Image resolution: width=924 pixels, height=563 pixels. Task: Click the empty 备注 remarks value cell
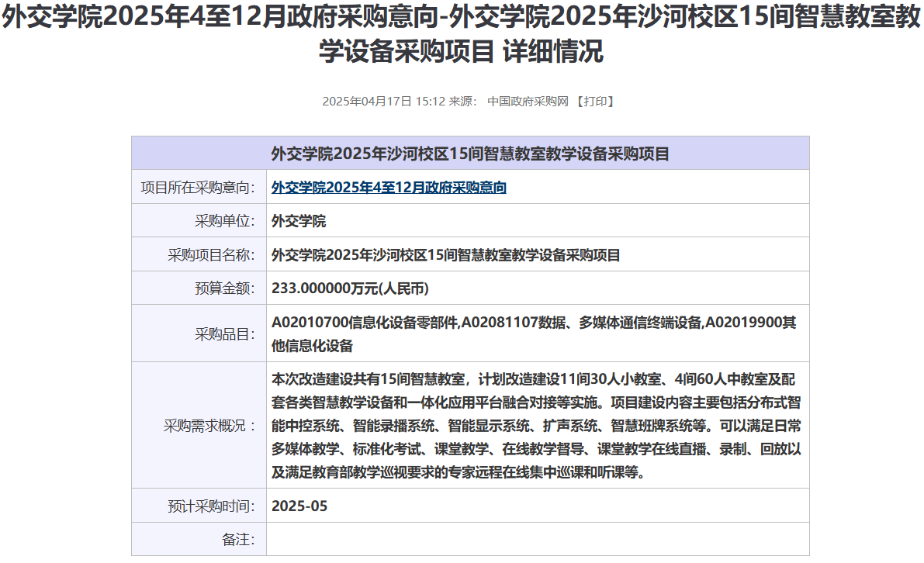click(x=537, y=540)
